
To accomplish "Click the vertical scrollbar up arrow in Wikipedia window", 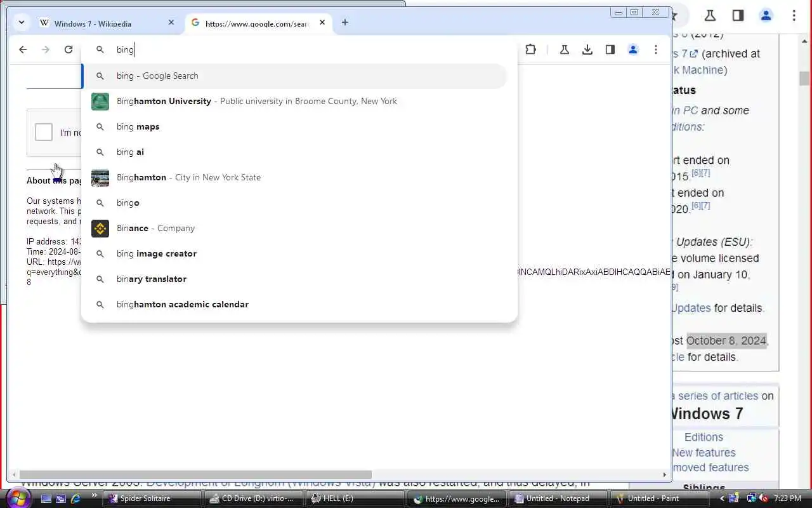I will coord(804,43).
